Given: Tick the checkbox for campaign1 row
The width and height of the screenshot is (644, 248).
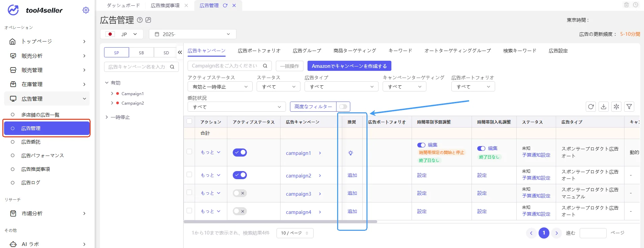Looking at the screenshot, I should [189, 152].
